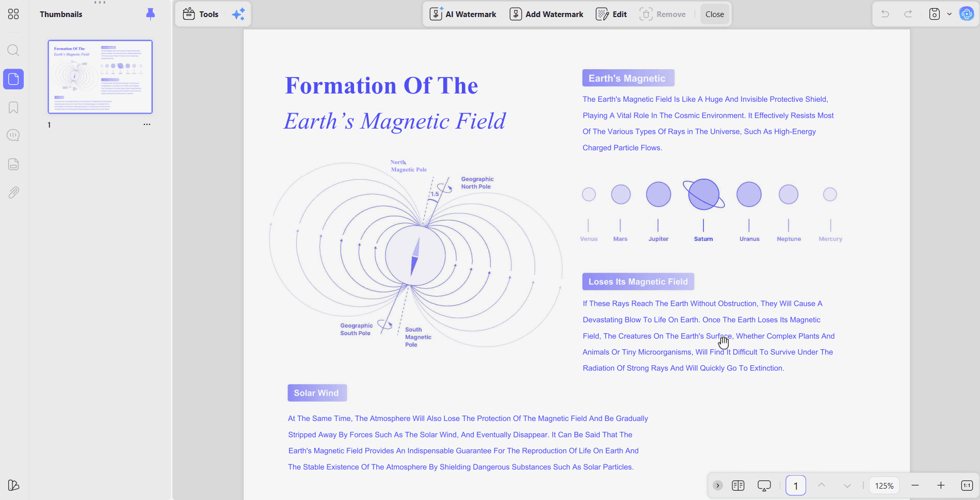Click the Solar Wind heading label

coord(317,393)
